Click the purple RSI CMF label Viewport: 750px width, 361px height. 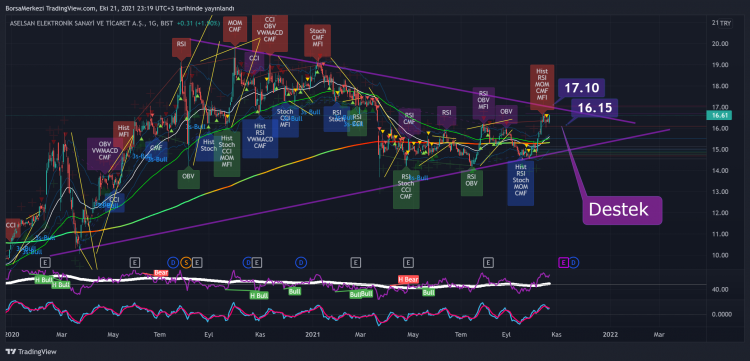(409, 119)
